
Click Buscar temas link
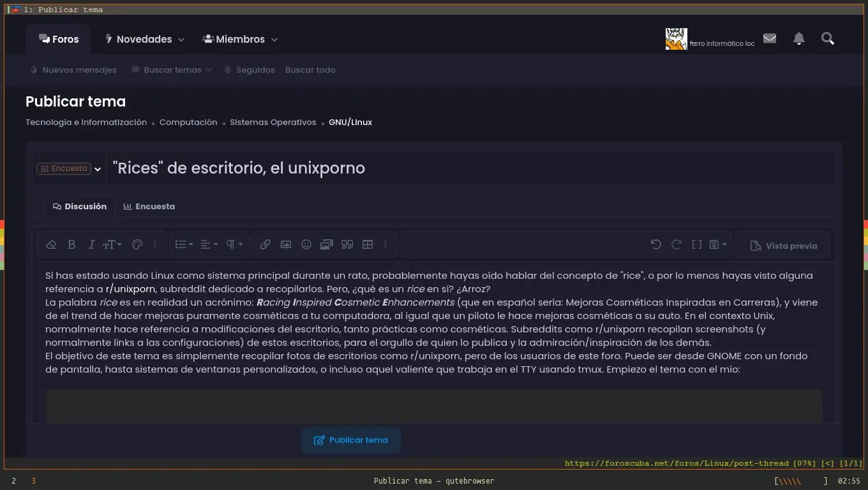coord(167,70)
